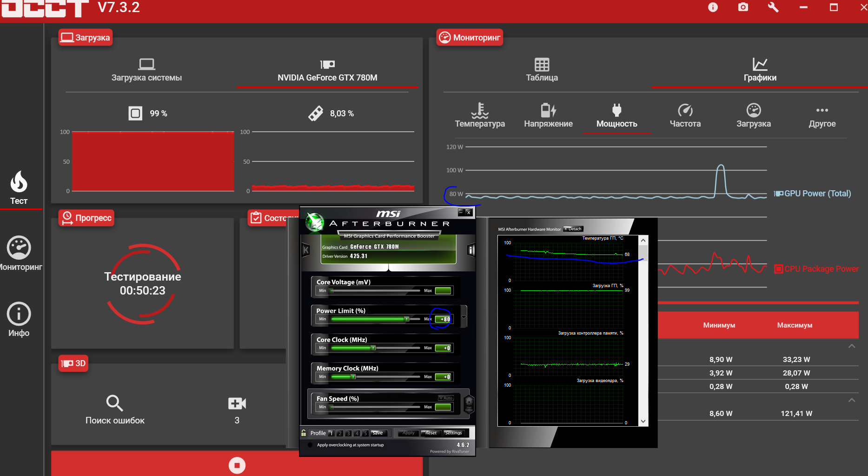Adjust the Core Voltage slider in Afterburner
The width and height of the screenshot is (868, 476).
coord(375,290)
